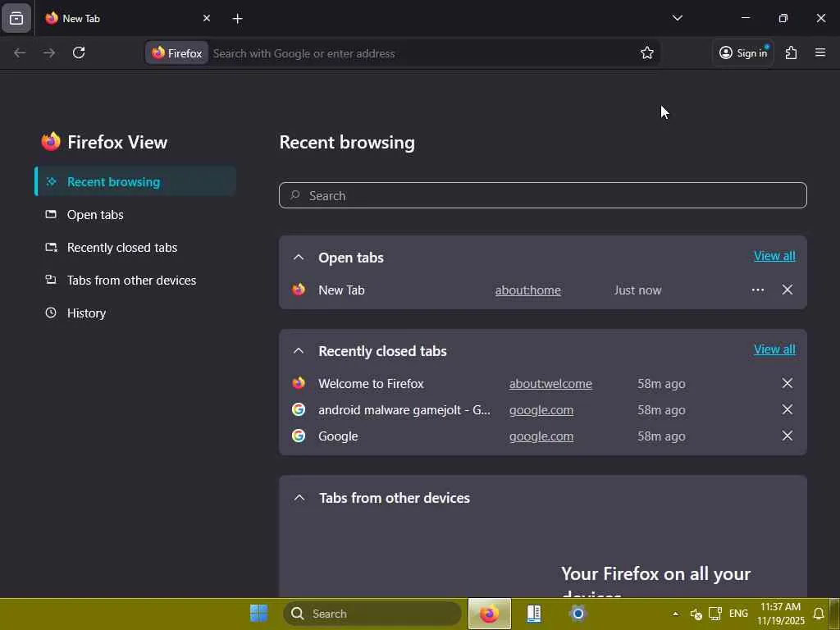
Task: Click View all for Open tabs
Action: (774, 256)
